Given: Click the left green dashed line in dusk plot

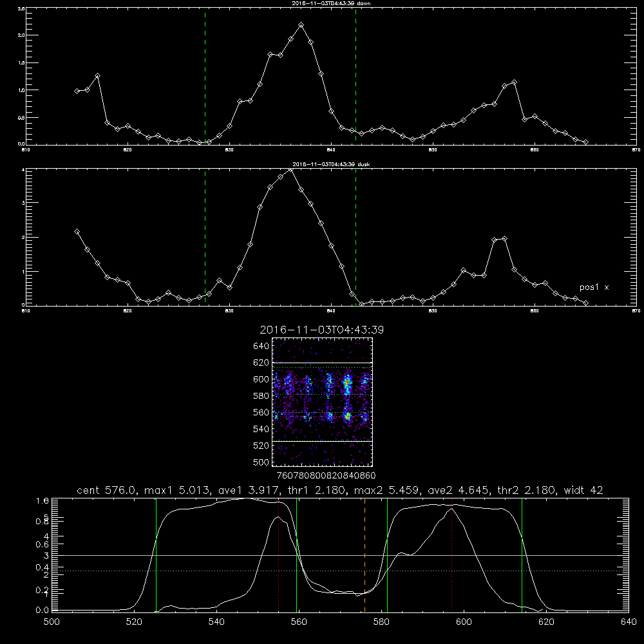Looking at the screenshot, I should (x=205, y=237).
